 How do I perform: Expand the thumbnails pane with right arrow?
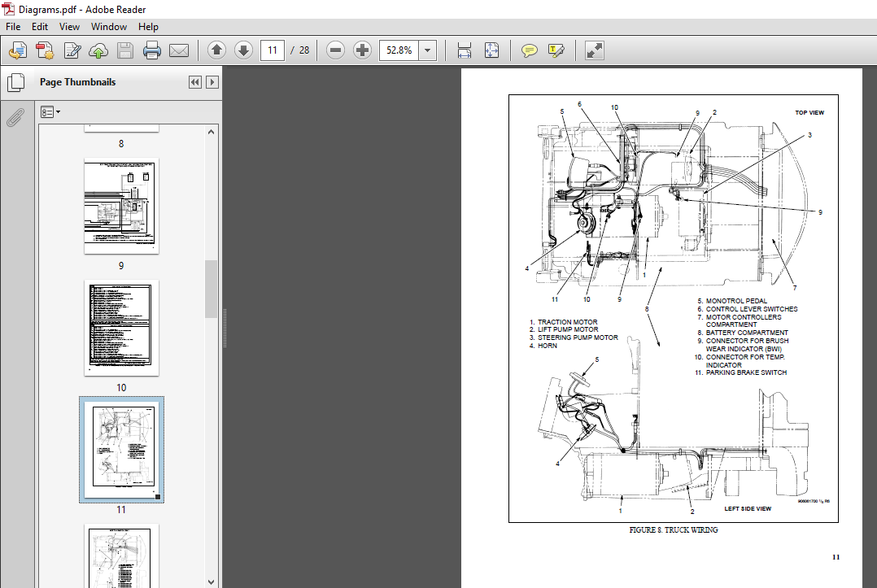212,82
